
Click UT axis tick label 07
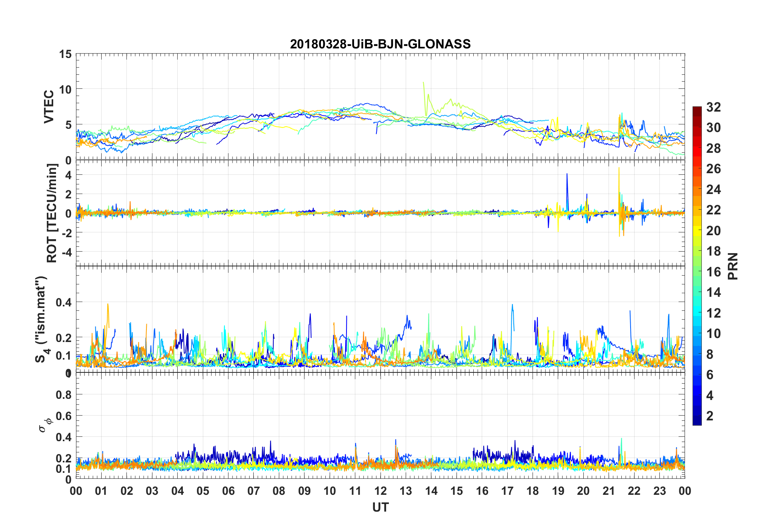tap(254, 491)
